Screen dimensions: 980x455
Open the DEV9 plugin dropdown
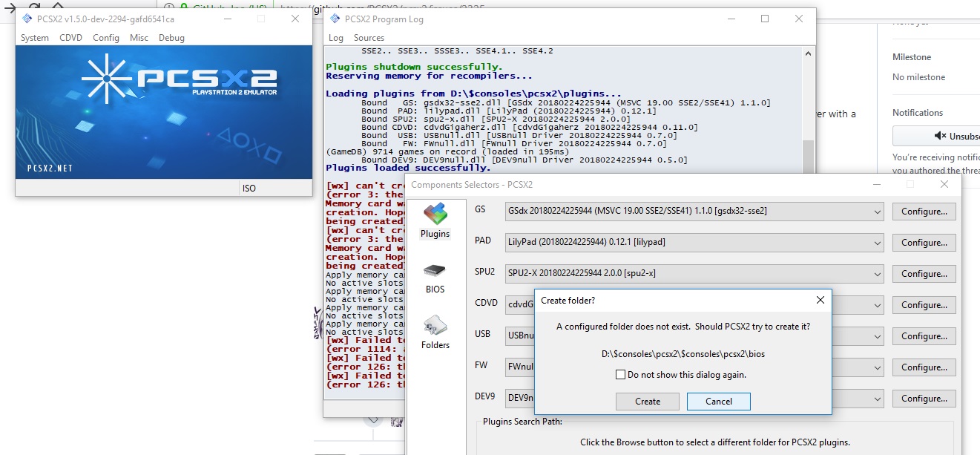[878, 398]
